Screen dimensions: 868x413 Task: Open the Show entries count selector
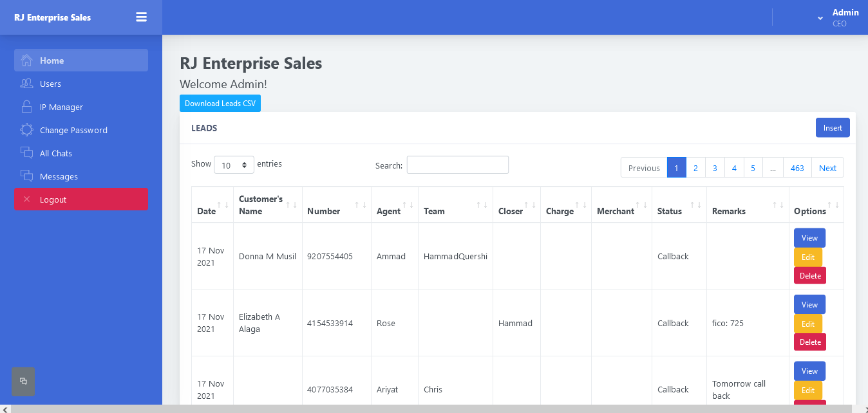234,165
